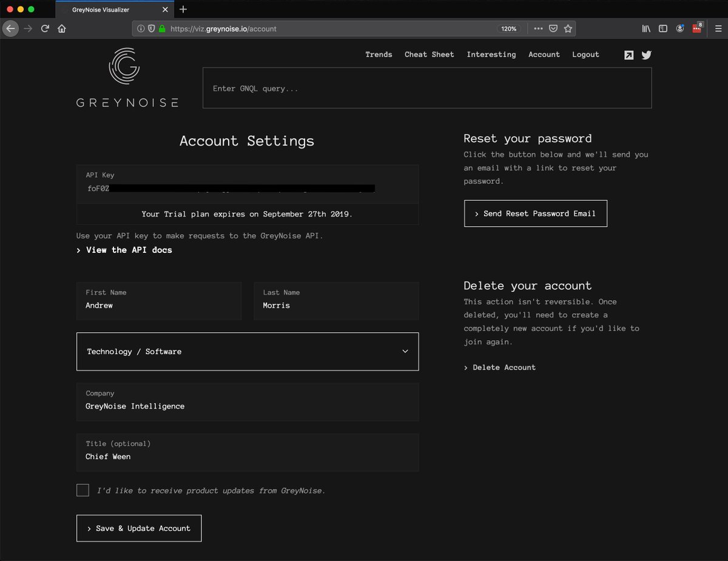728x561 pixels.
Task: Click the Trial plan expires September 27th text
Action: point(247,214)
